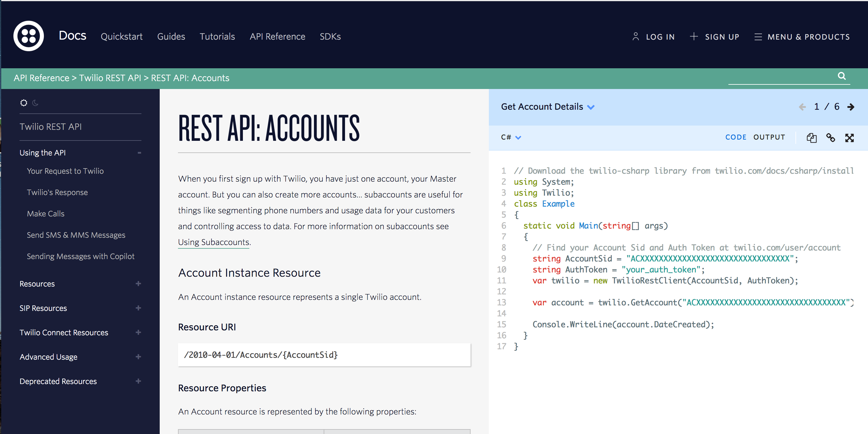
Task: Open Your Request to Twilio page
Action: [65, 171]
